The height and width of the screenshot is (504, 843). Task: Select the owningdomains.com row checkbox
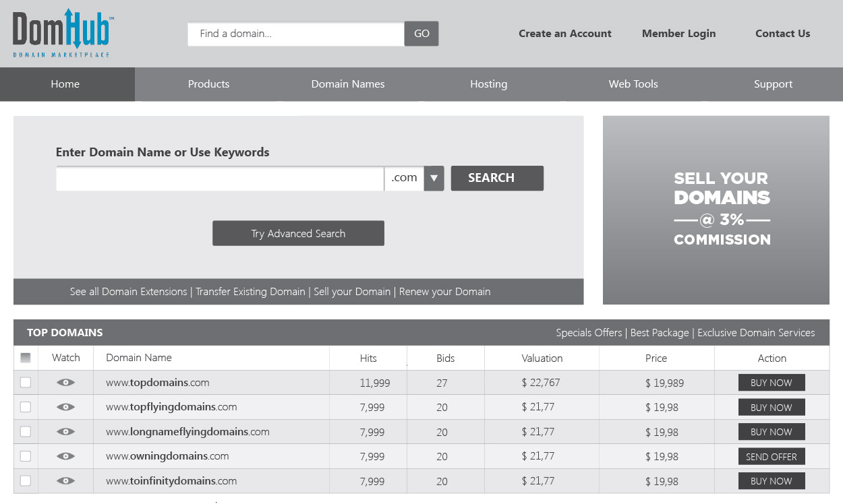(x=26, y=456)
